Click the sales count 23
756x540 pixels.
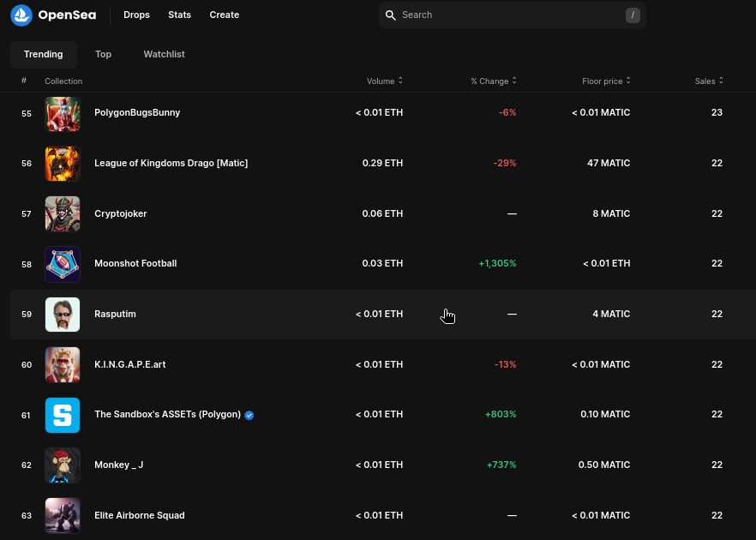(x=717, y=112)
